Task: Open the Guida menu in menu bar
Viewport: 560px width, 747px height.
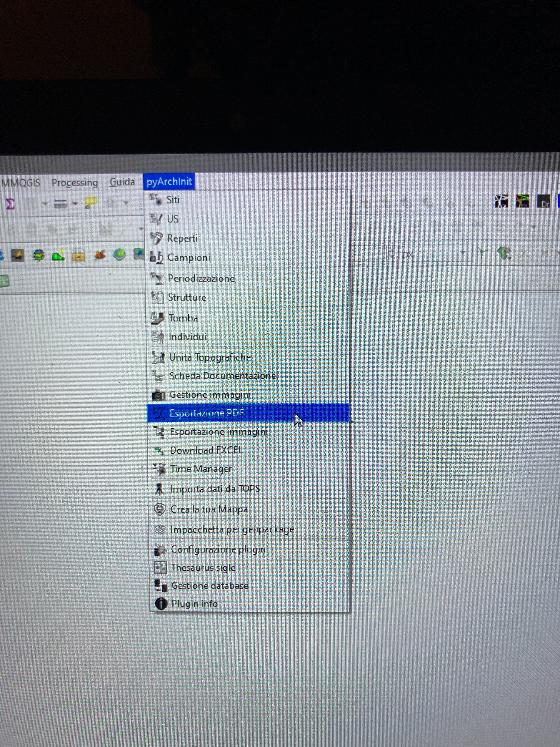Action: coord(122,182)
